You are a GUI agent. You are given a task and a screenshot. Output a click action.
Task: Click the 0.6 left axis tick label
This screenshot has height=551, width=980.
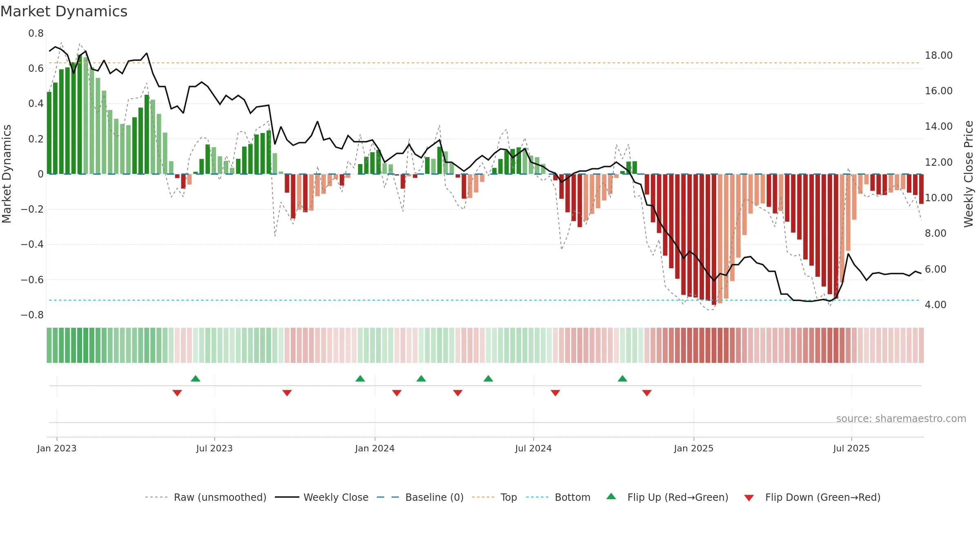point(36,69)
